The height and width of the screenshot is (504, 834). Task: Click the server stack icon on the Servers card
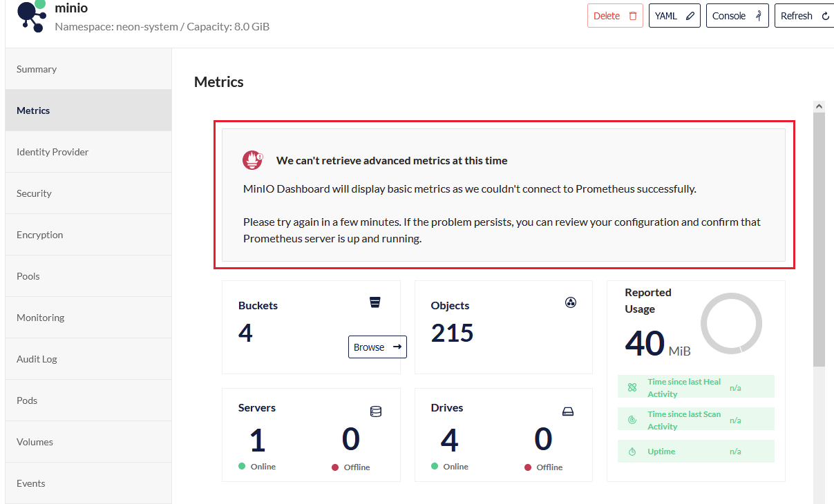click(375, 411)
